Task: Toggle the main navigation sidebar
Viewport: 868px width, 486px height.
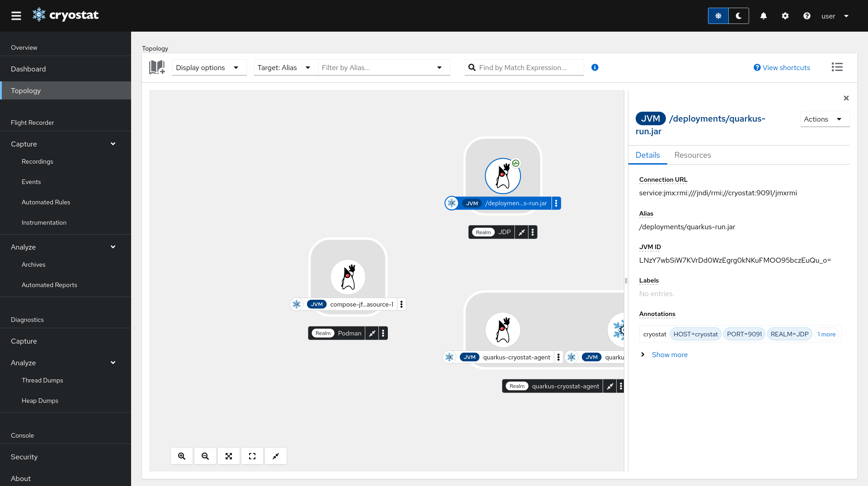Action: click(x=16, y=16)
